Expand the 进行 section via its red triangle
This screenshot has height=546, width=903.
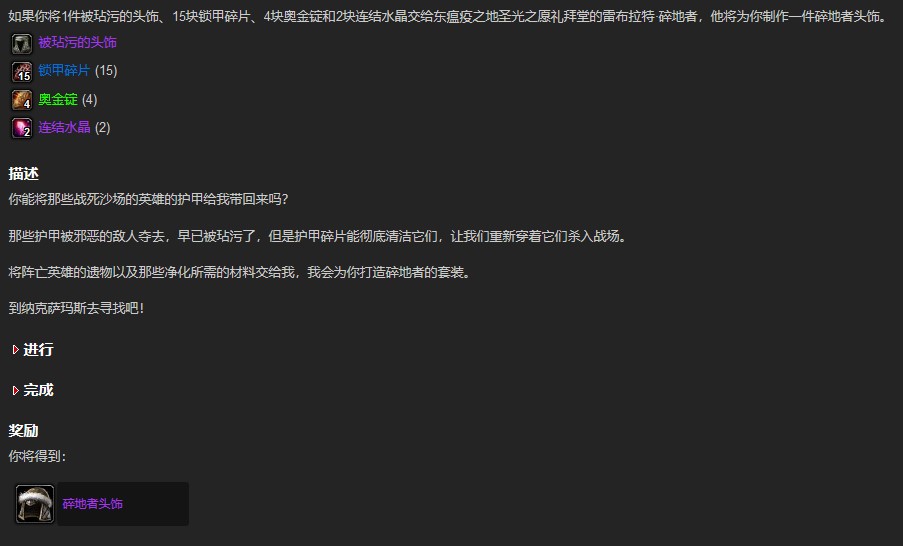pyautogui.click(x=16, y=350)
